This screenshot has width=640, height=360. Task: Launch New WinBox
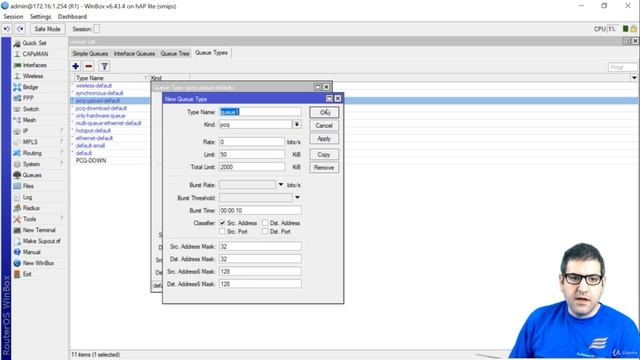[x=38, y=263]
